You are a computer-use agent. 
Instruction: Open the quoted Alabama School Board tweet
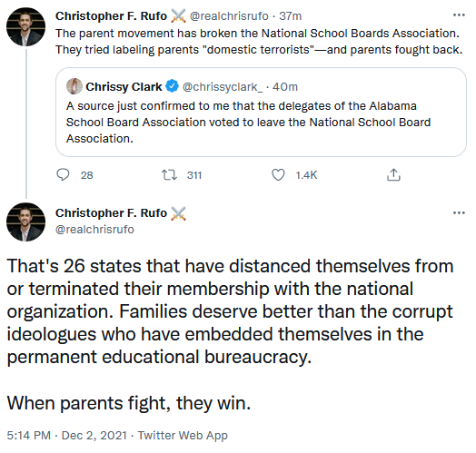(261, 112)
